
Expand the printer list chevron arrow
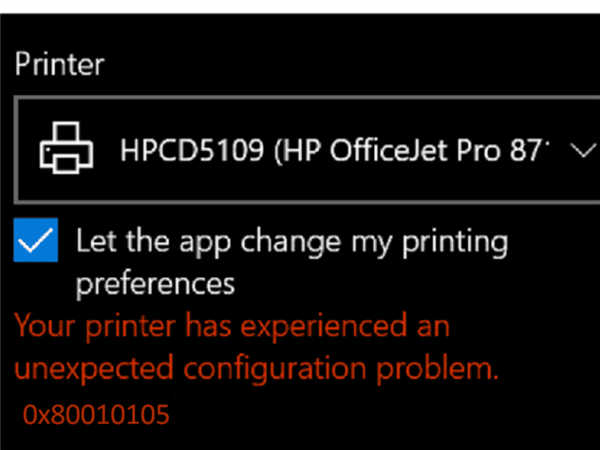coord(581,152)
